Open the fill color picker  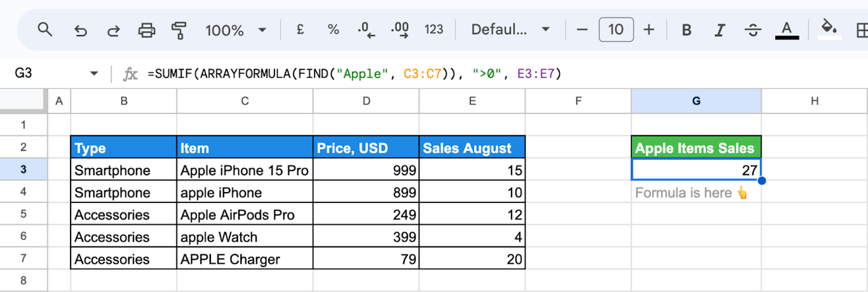829,30
